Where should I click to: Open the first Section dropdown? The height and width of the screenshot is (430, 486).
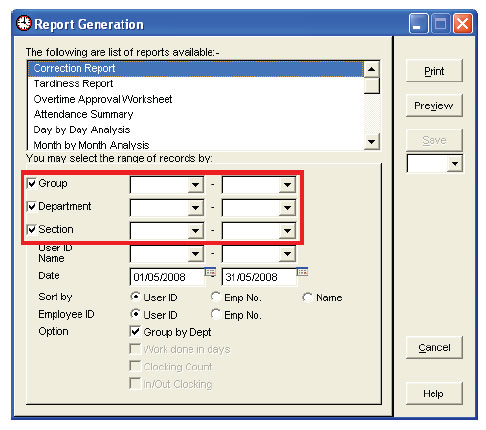click(195, 231)
